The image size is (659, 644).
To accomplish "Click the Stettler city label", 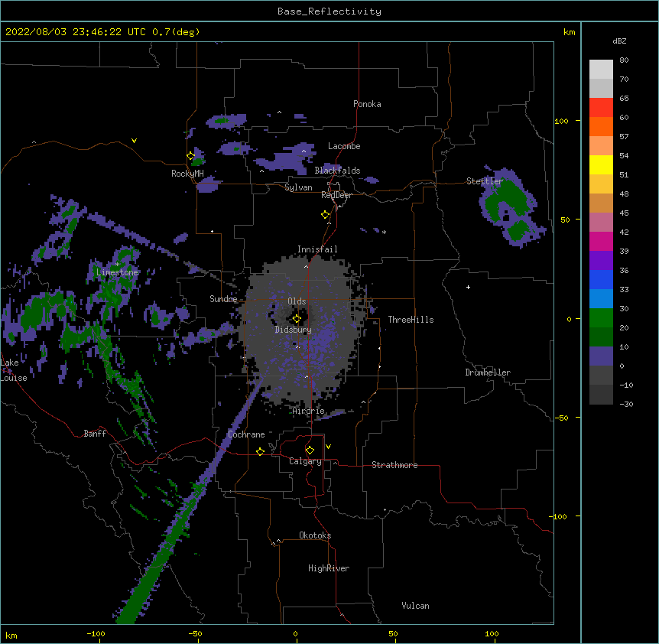I will pyautogui.click(x=485, y=181).
